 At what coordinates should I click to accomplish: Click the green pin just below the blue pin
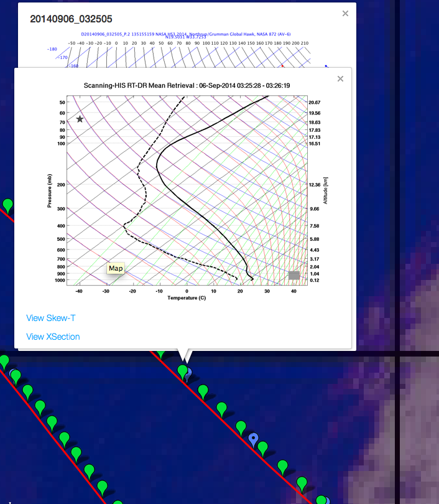click(263, 447)
